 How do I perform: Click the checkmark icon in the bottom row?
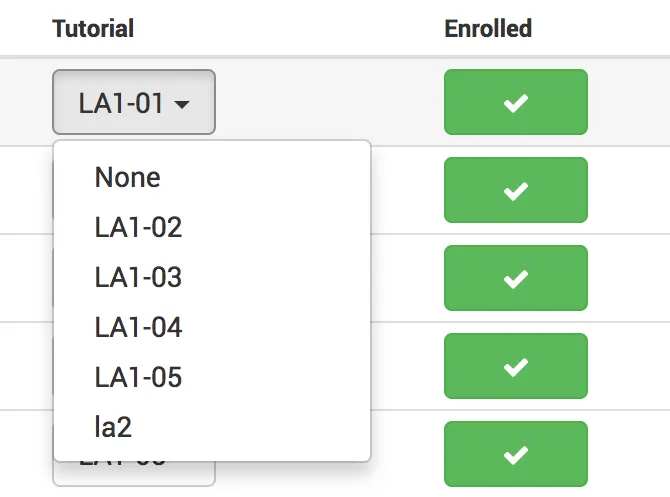coord(516,455)
